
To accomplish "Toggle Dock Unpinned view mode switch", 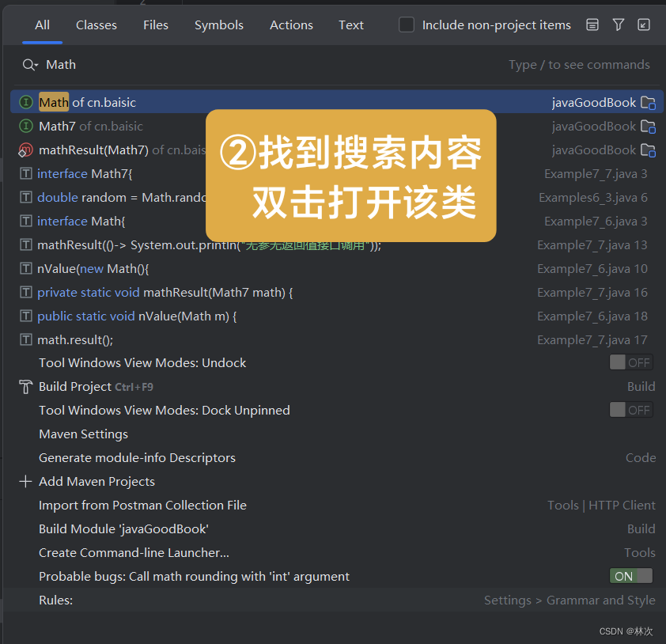I will [x=631, y=411].
